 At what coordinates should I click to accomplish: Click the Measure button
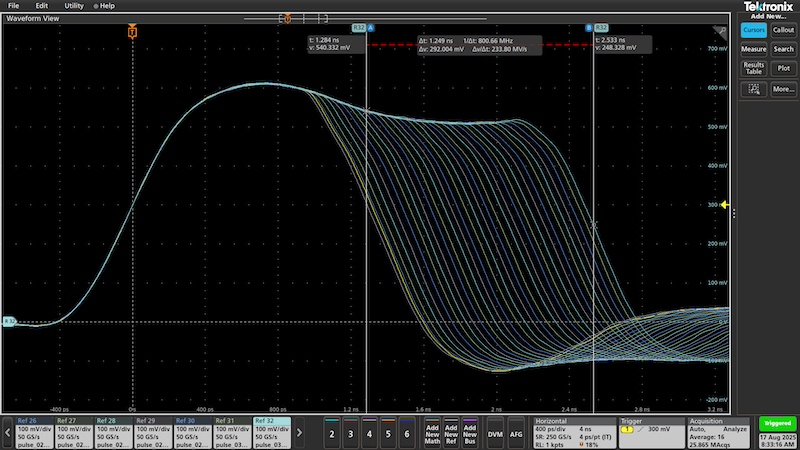[754, 49]
